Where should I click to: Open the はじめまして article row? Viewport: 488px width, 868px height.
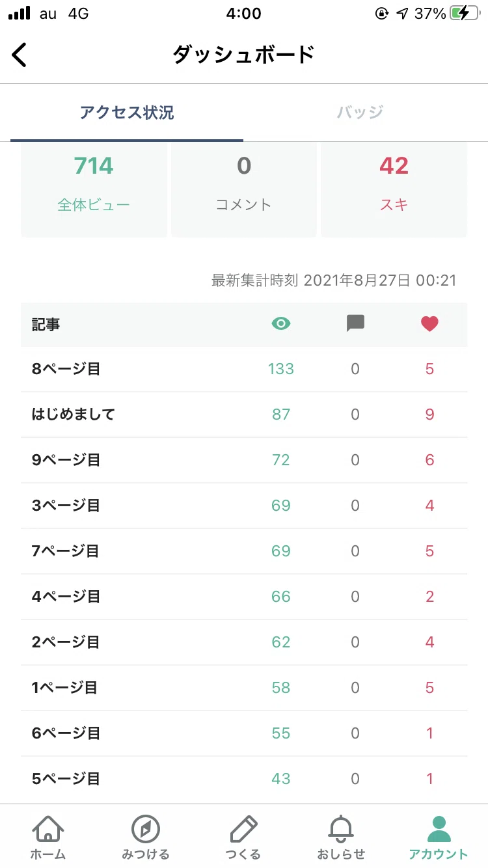click(244, 414)
